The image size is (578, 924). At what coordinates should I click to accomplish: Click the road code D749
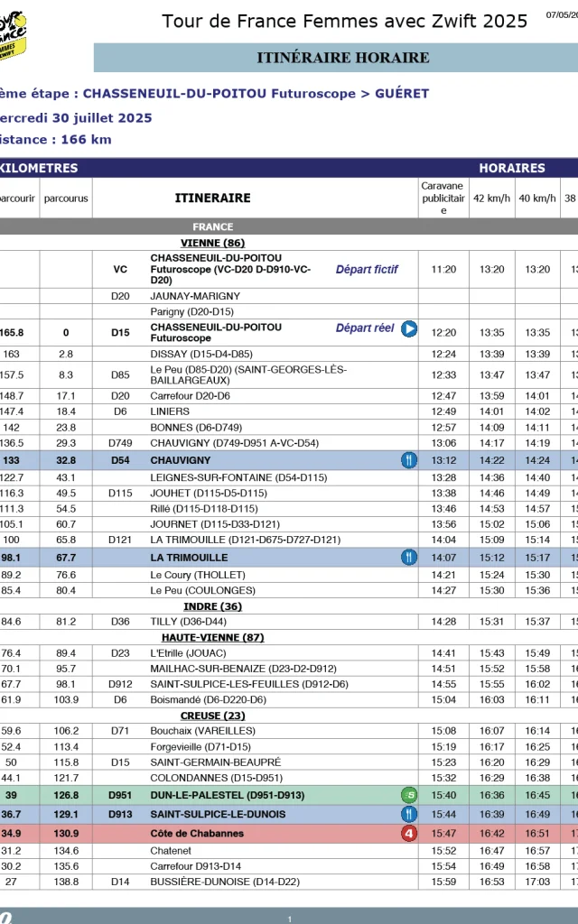120,443
